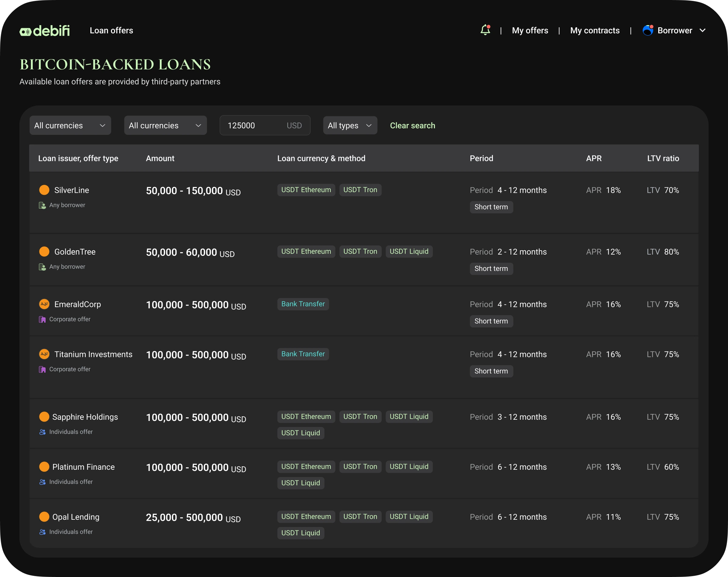The width and height of the screenshot is (728, 577).
Task: Click Opal Lending's orange avatar
Action: point(44,517)
